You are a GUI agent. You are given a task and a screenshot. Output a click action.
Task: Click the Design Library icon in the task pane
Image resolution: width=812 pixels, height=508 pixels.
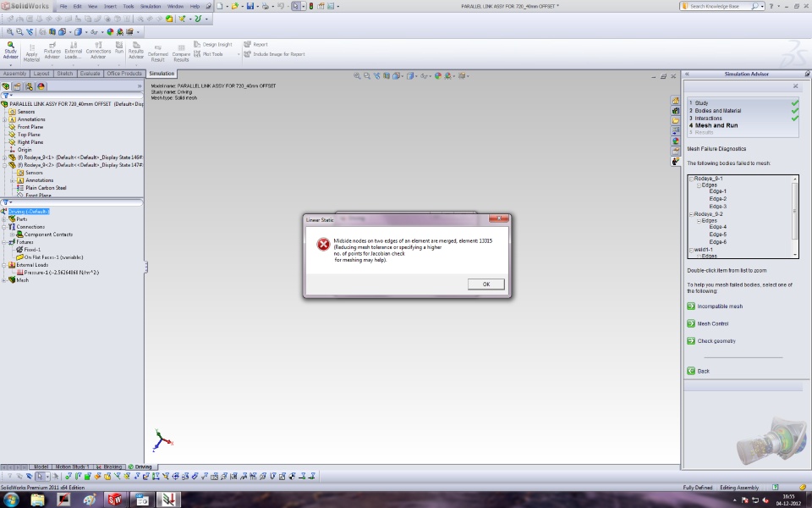click(x=675, y=110)
